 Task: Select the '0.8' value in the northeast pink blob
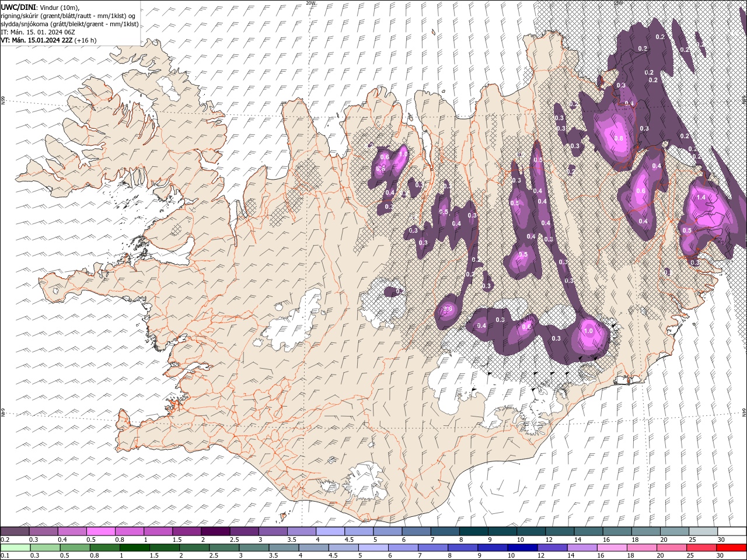[619, 138]
